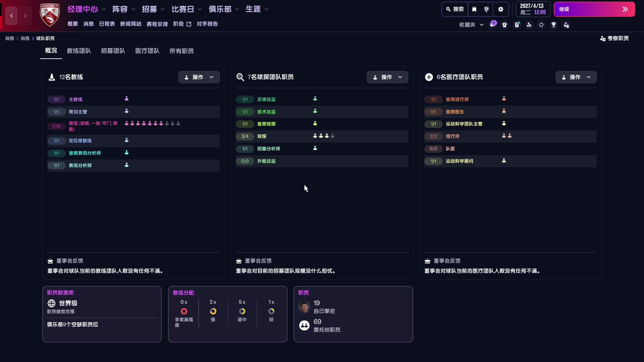Adjust the 非常高强度 (0x) intensity dial
Viewport: 644px width, 362px height.
click(184, 311)
